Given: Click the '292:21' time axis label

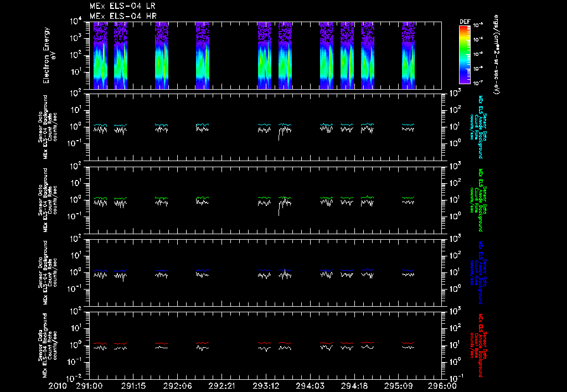Looking at the screenshot, I should coord(221,386).
